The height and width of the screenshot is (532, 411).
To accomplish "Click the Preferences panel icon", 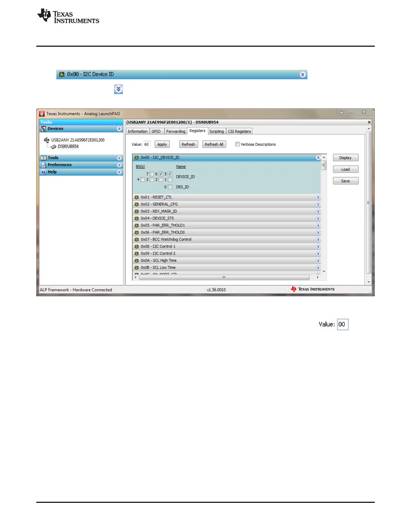I will pyautogui.click(x=43, y=165).
